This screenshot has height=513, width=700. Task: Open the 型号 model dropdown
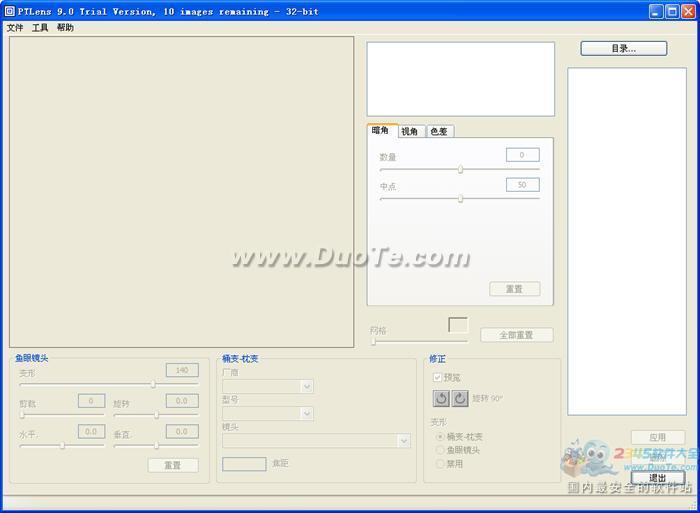pyautogui.click(x=307, y=413)
